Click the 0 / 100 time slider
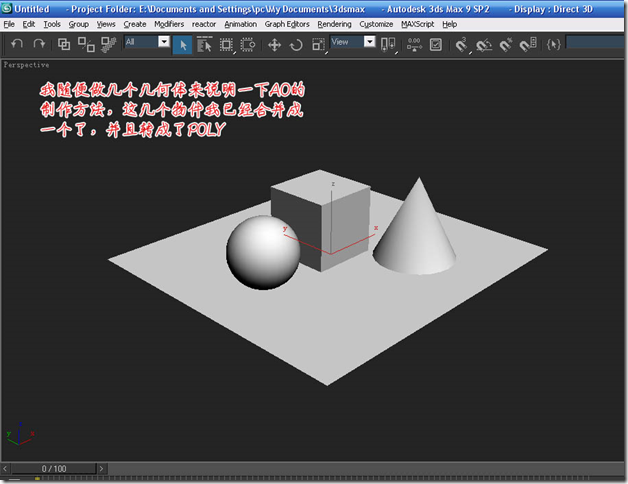This screenshot has height=484, width=628. pyautogui.click(x=54, y=468)
